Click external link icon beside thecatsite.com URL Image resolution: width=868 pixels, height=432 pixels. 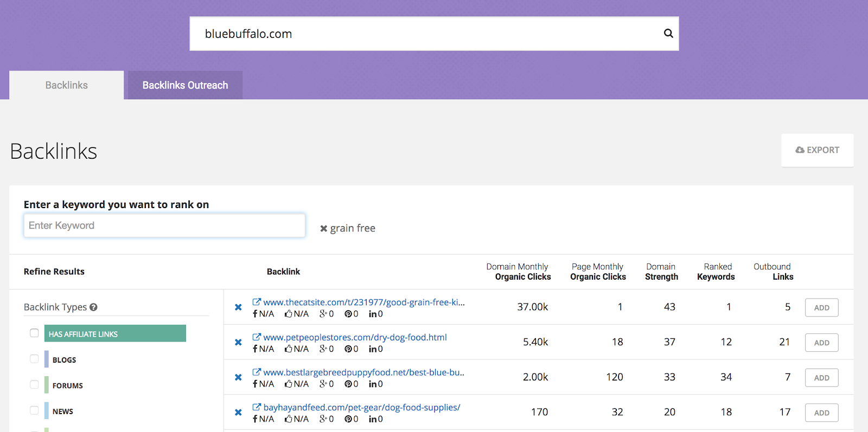pyautogui.click(x=257, y=302)
